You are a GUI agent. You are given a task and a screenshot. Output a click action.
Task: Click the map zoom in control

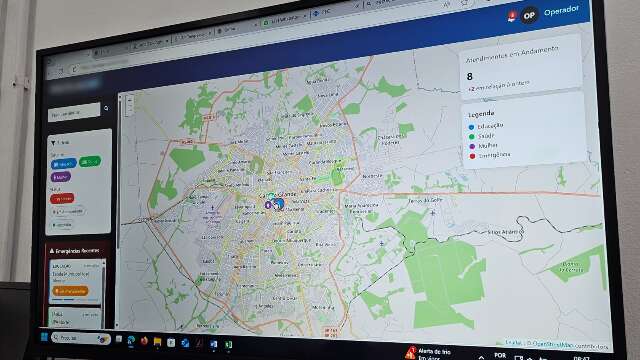coord(129,100)
